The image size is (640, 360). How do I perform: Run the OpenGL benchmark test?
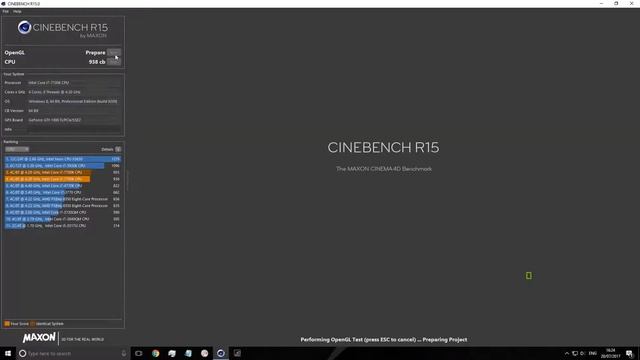[114, 53]
